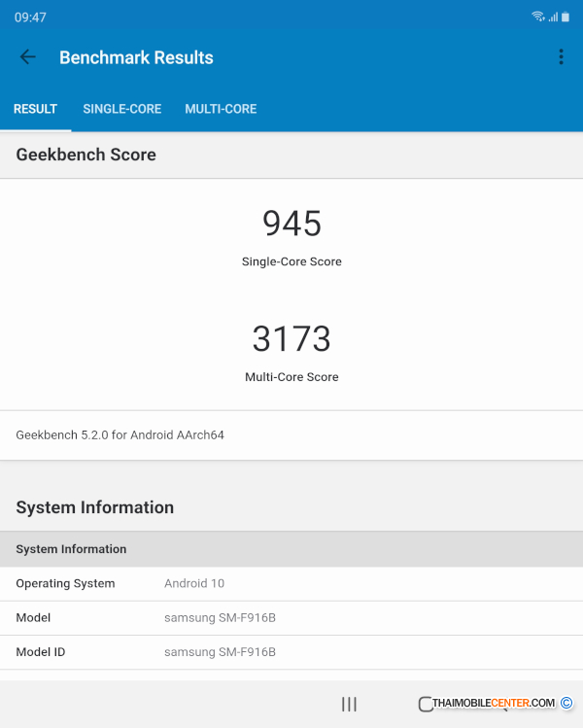
Task: Tap the Model ID row label
Action: click(41, 652)
